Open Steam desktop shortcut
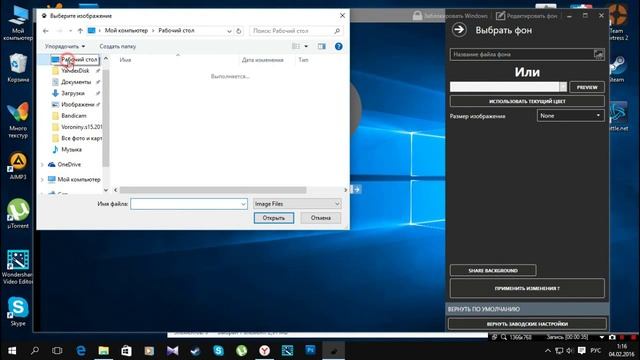Viewport: 640px width, 360px height. [x=617, y=69]
